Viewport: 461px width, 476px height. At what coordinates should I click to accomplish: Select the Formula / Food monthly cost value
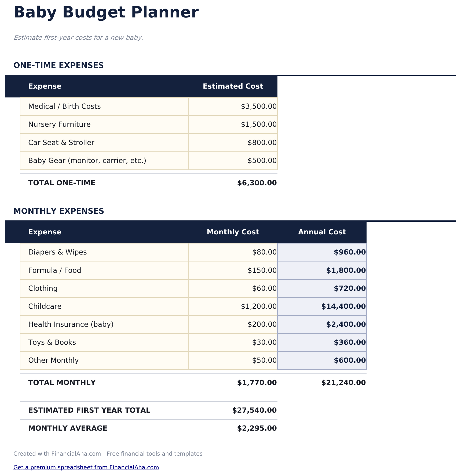(x=233, y=270)
